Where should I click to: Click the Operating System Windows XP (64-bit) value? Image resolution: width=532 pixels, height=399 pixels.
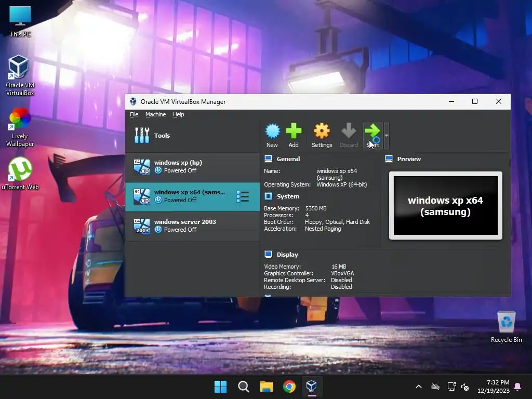pos(342,184)
